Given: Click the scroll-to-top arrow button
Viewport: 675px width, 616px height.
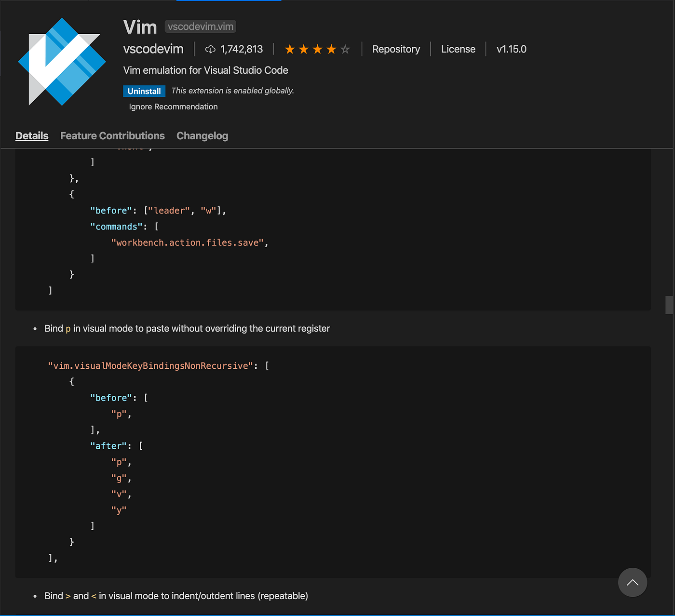Looking at the screenshot, I should [633, 582].
